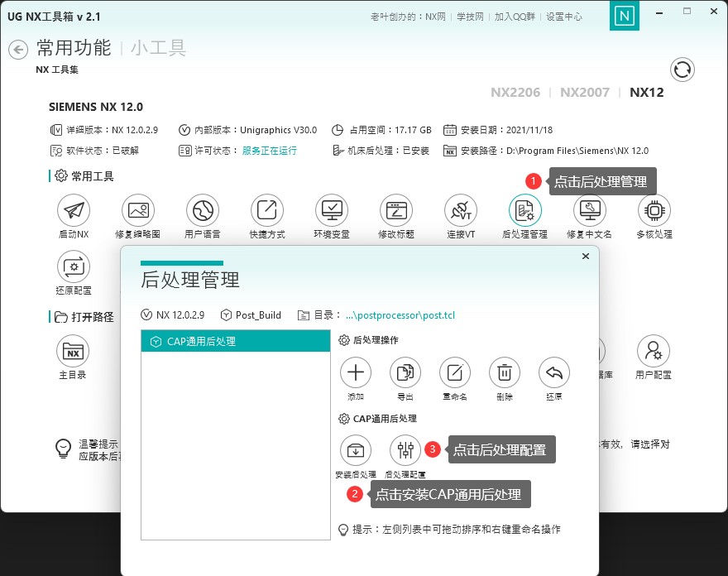This screenshot has width=728, height=576.
Task: Switch to the 小工具 tab
Action: point(158,48)
